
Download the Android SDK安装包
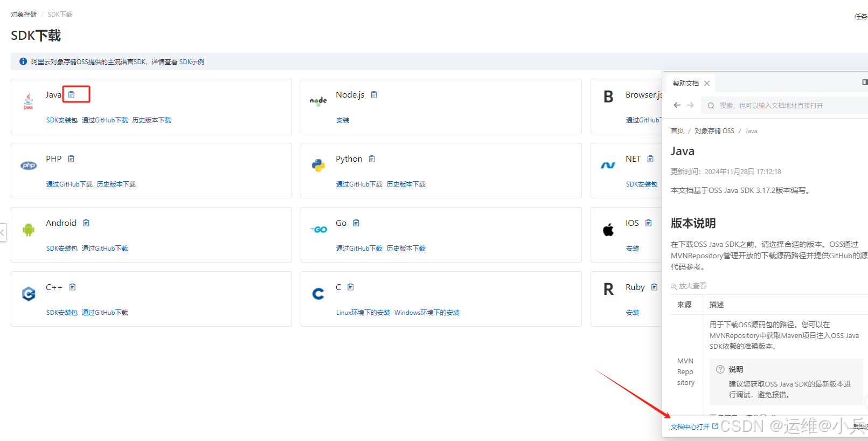61,249
